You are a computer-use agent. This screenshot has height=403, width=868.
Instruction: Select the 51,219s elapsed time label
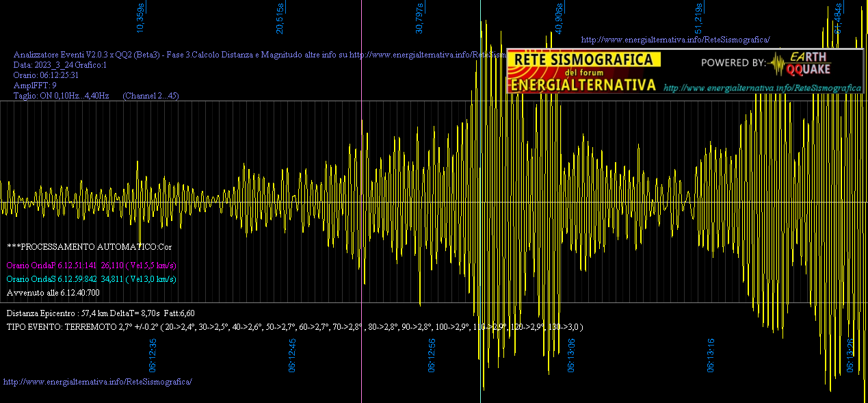point(699,18)
